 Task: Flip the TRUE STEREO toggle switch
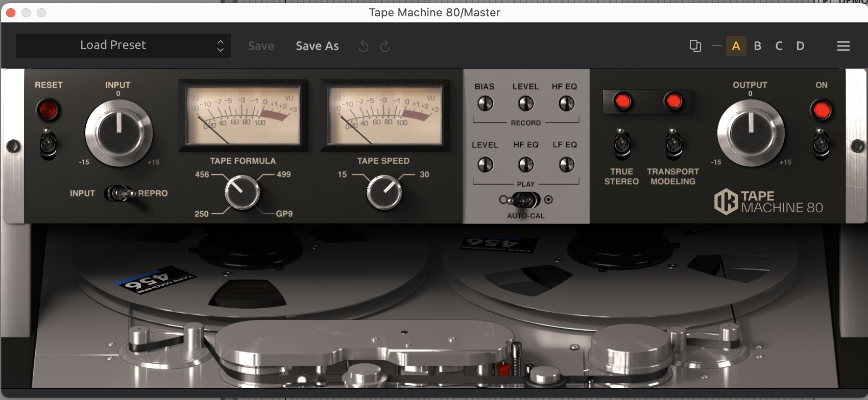click(x=622, y=144)
